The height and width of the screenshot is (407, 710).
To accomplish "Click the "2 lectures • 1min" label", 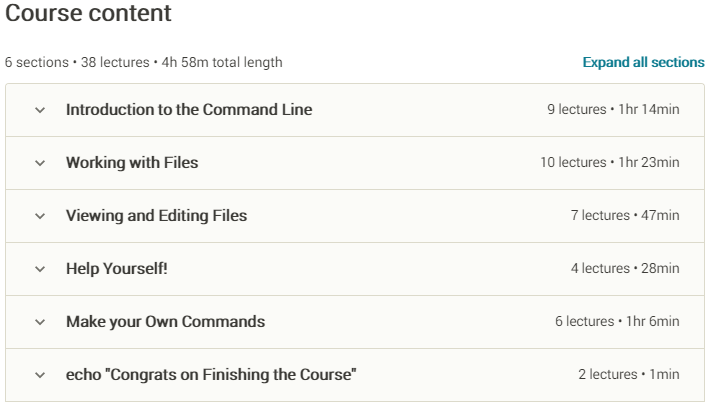I will pyautogui.click(x=628, y=375).
